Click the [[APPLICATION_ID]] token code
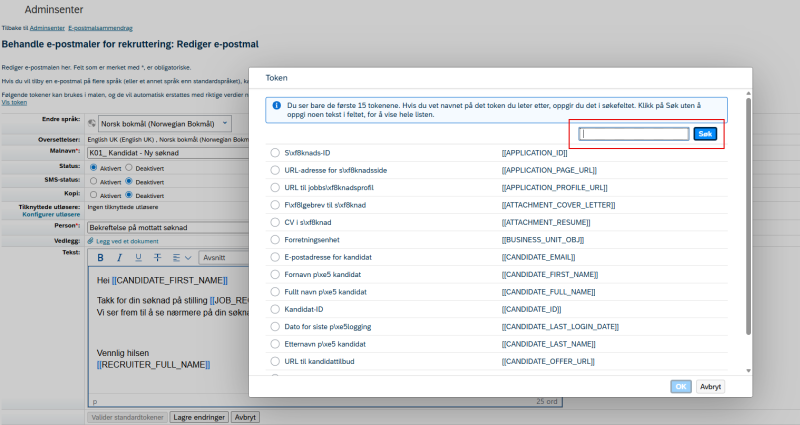This screenshot has height=425, width=800. click(x=534, y=153)
